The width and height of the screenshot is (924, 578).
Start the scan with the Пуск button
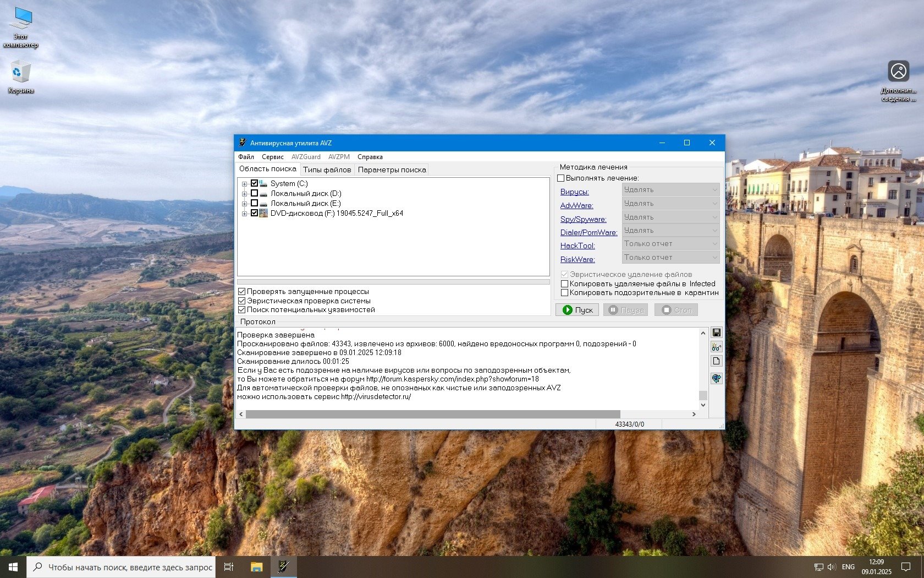[577, 310]
